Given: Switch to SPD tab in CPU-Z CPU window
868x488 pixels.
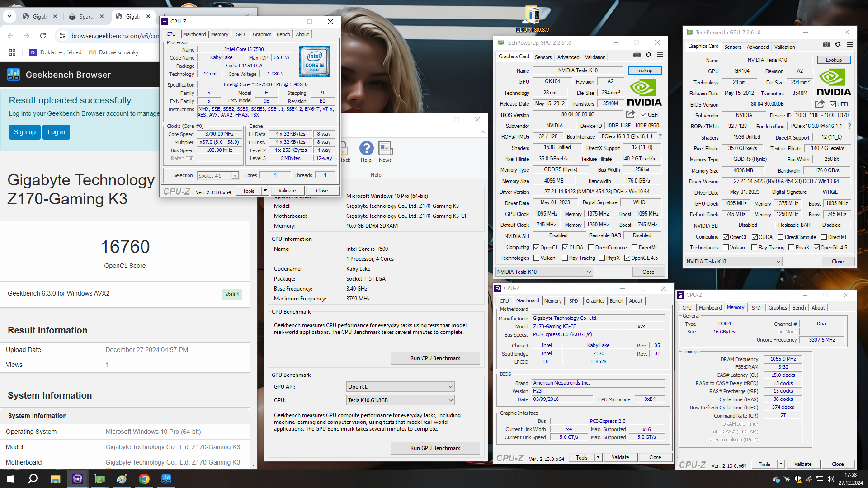Looking at the screenshot, I should point(240,34).
